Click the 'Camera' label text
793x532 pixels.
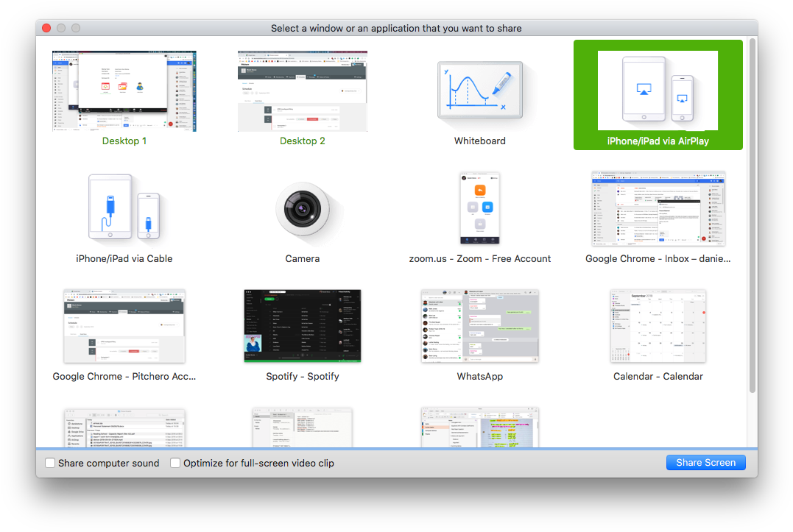pyautogui.click(x=303, y=259)
